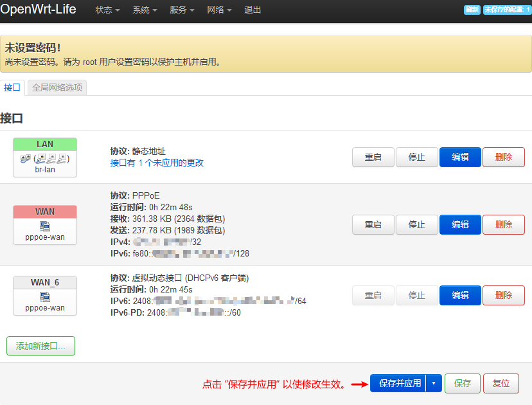Click the red WAN interface badge

pos(45,212)
